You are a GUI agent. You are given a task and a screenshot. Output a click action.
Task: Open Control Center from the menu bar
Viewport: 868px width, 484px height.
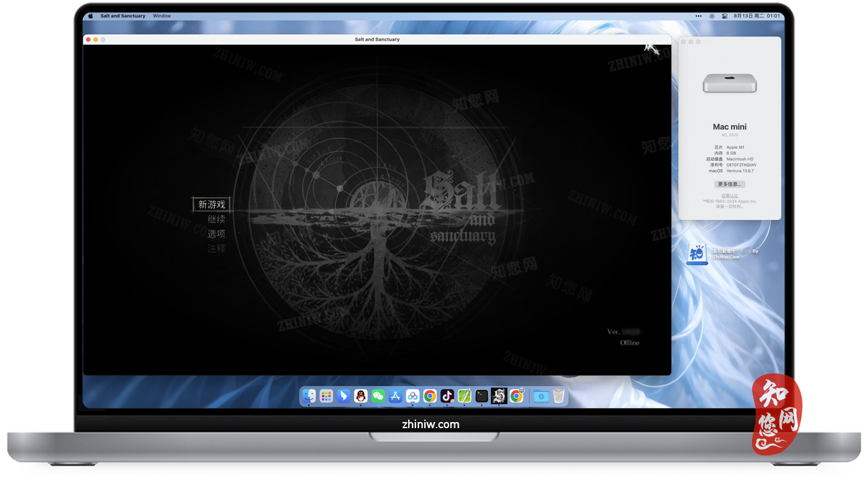[x=725, y=16]
